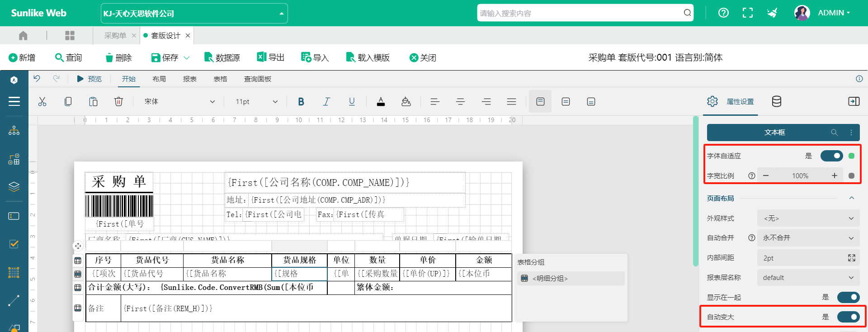
Task: Open the font color tool
Action: point(381,102)
